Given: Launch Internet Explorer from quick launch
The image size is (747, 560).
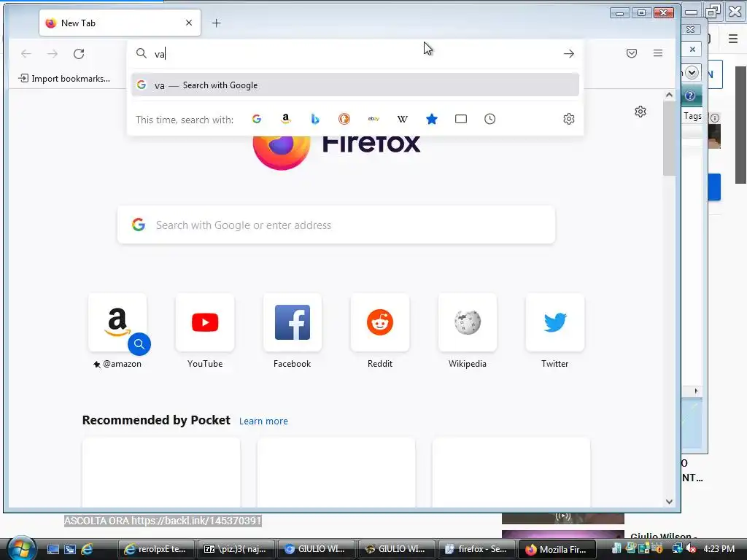Looking at the screenshot, I should click(x=87, y=549).
